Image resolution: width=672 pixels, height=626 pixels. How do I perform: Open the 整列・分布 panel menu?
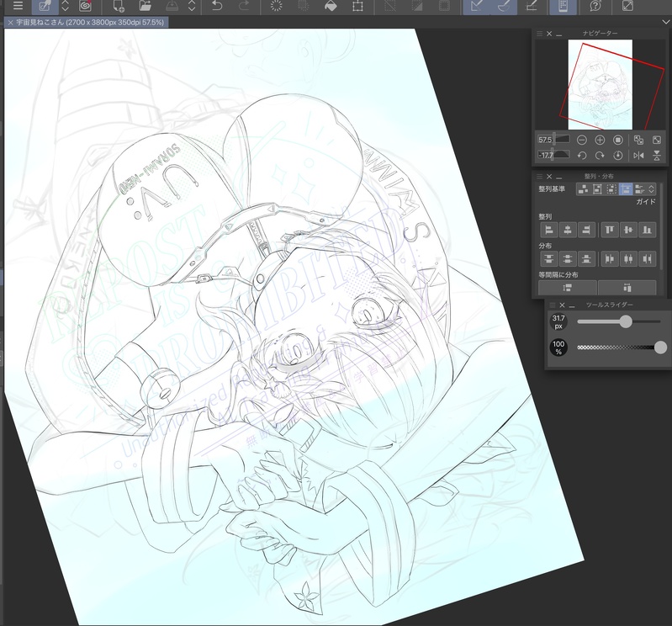(540, 177)
